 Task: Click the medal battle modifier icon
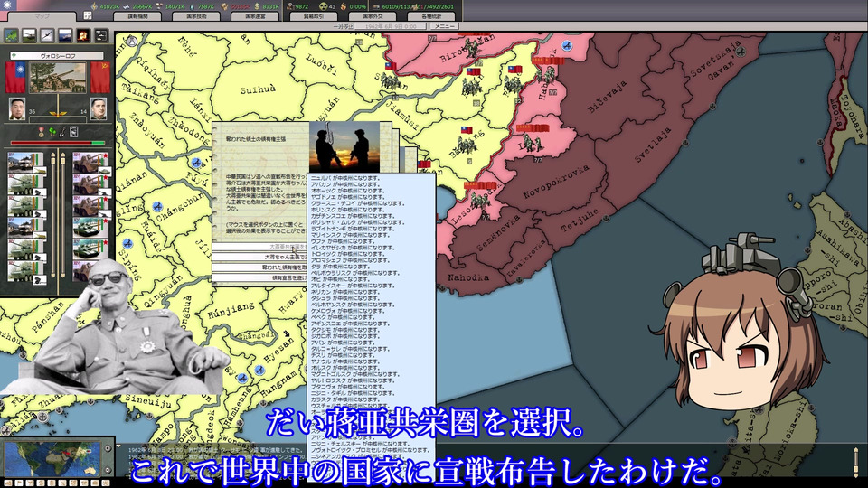tap(41, 132)
